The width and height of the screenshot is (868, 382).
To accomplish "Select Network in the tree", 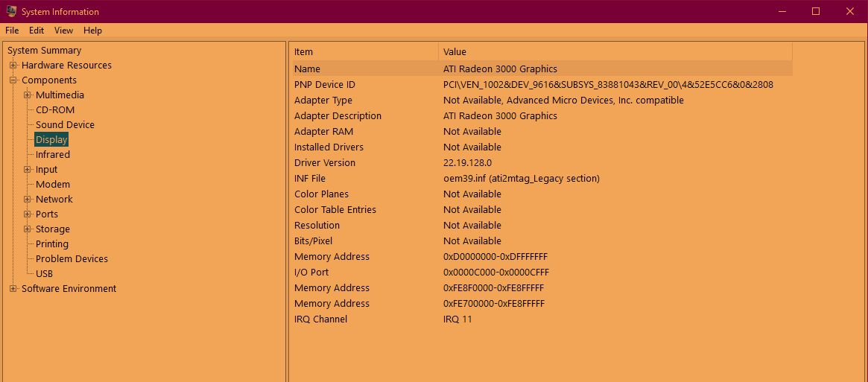I will (54, 200).
